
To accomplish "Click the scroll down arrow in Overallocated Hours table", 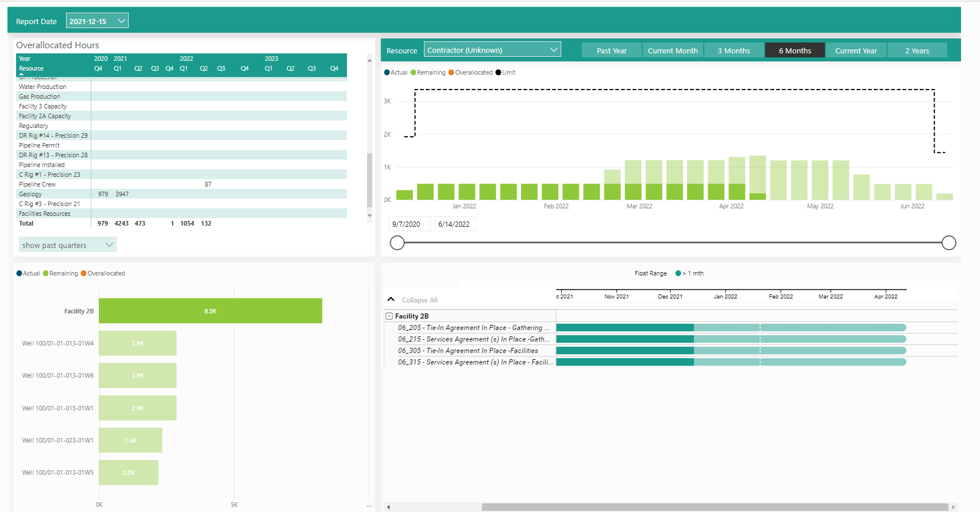I will (369, 215).
